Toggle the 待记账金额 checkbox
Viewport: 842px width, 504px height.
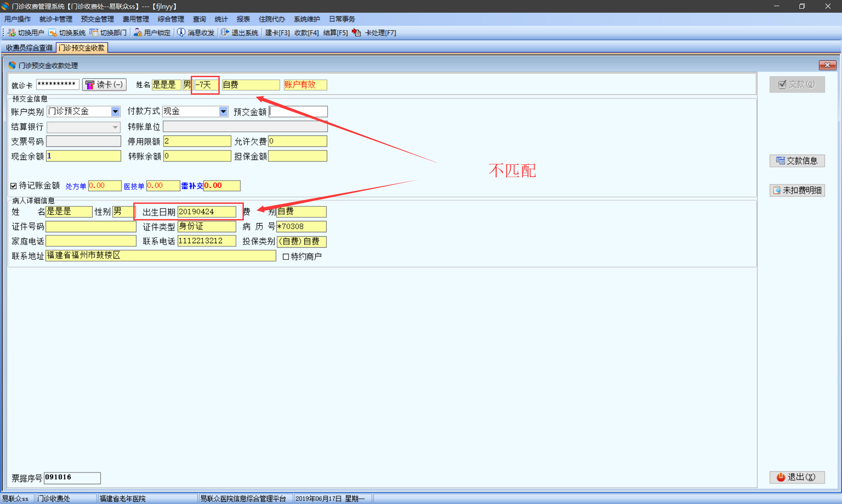14,186
